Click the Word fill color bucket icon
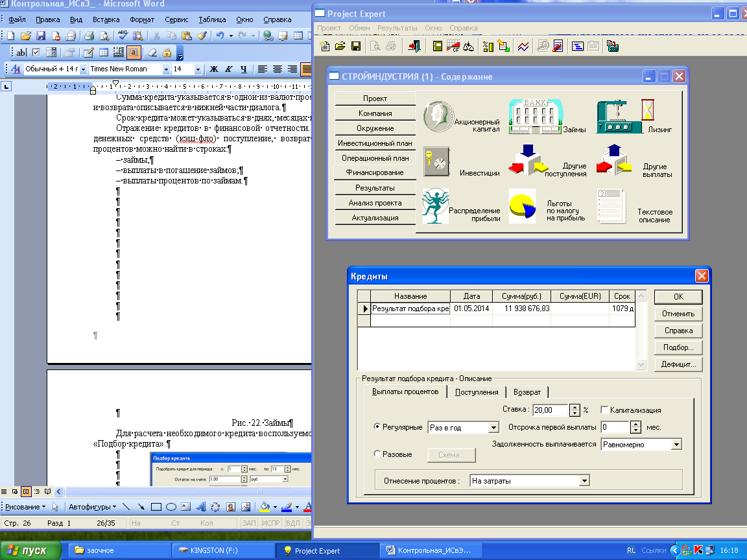This screenshot has height=560, width=747. (x=265, y=507)
